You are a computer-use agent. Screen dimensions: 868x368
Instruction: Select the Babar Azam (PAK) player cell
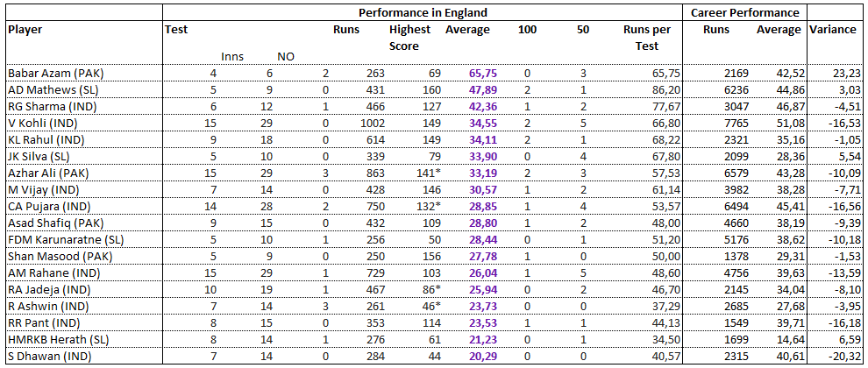click(x=84, y=74)
